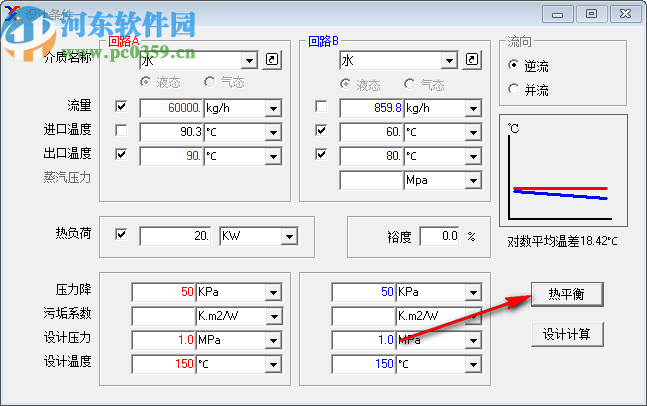Open 回路A pressure drop KPa dropdown
The width and height of the screenshot is (647, 406).
tap(273, 293)
